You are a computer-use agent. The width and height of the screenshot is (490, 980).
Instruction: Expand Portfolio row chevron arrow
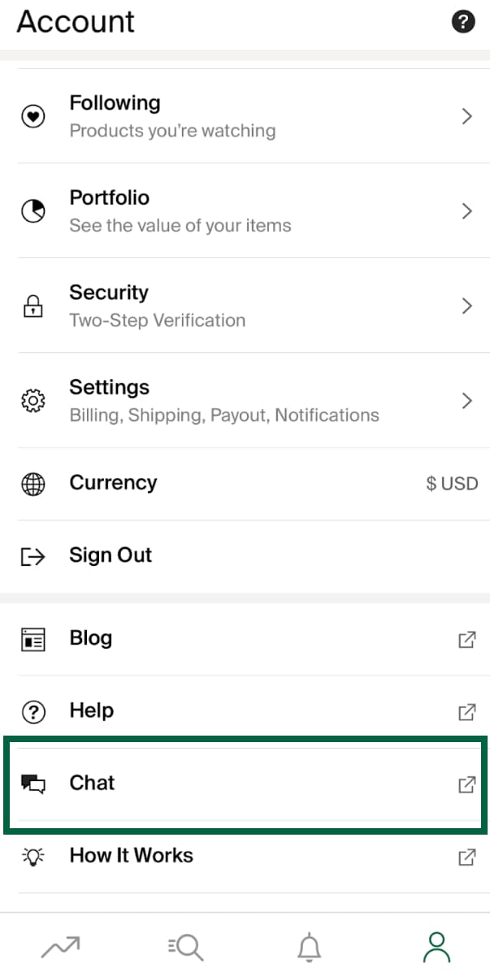tap(466, 211)
